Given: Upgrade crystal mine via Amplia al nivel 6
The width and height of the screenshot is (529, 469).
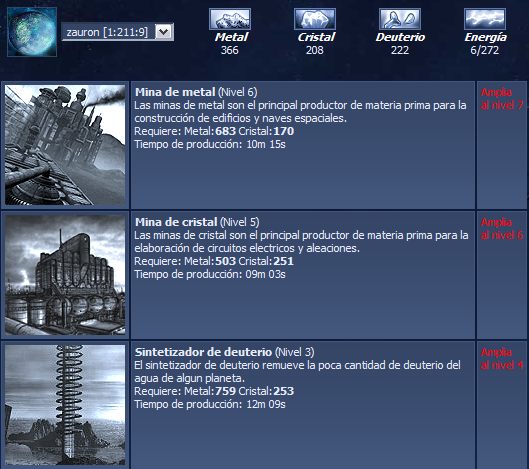Looking at the screenshot, I should [x=502, y=228].
